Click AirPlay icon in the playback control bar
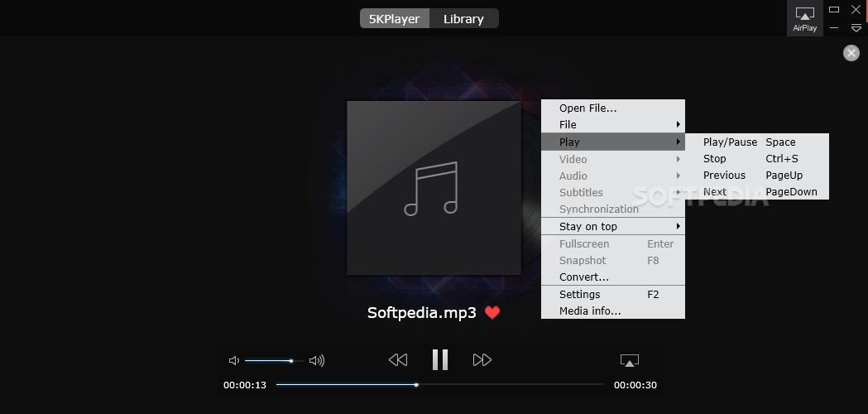Image resolution: width=868 pixels, height=414 pixels. point(630,360)
